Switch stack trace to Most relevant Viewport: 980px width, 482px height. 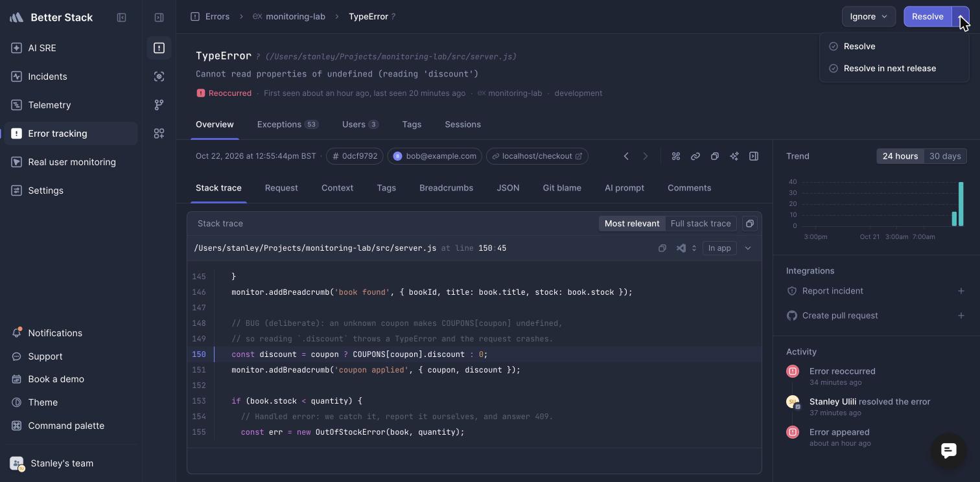click(632, 224)
